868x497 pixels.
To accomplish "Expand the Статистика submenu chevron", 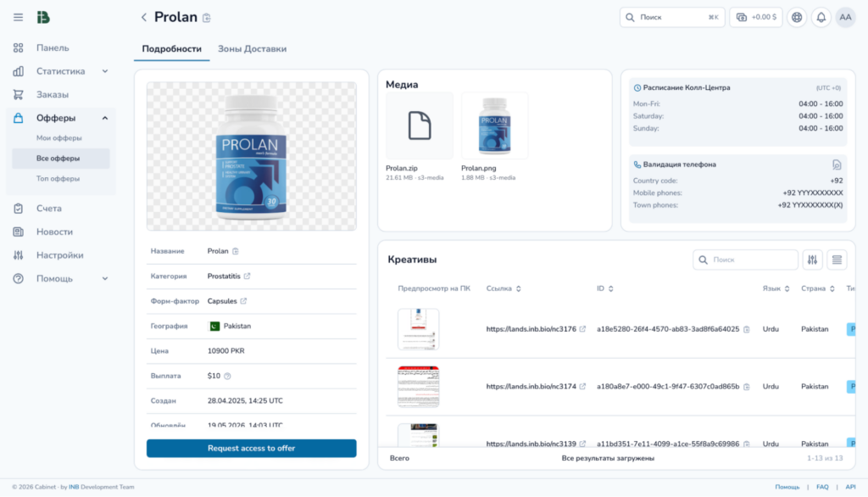I will pyautogui.click(x=104, y=71).
